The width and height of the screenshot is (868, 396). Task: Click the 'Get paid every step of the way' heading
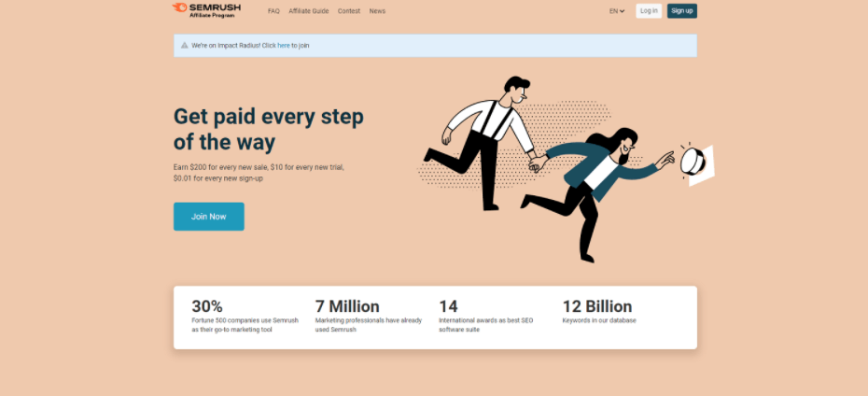coord(269,129)
